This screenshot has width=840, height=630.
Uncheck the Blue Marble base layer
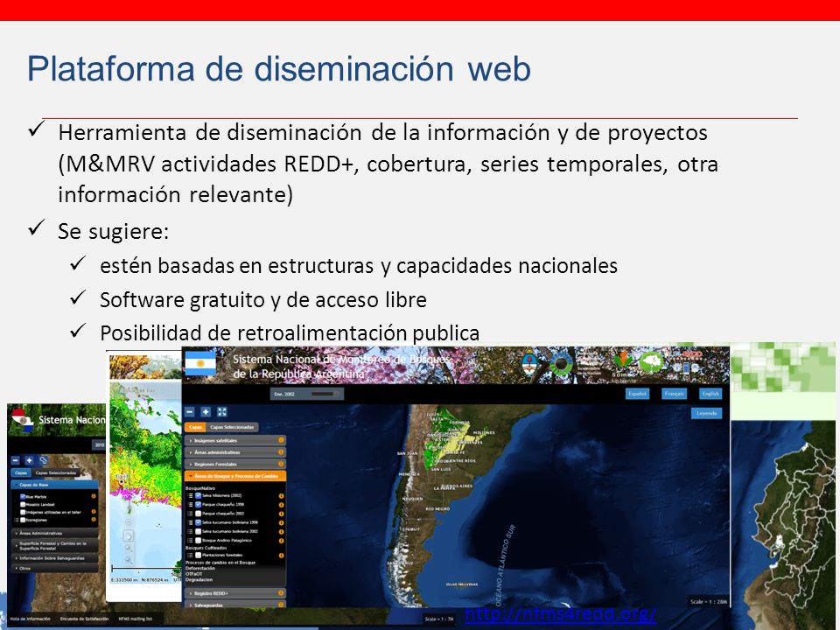(23, 497)
